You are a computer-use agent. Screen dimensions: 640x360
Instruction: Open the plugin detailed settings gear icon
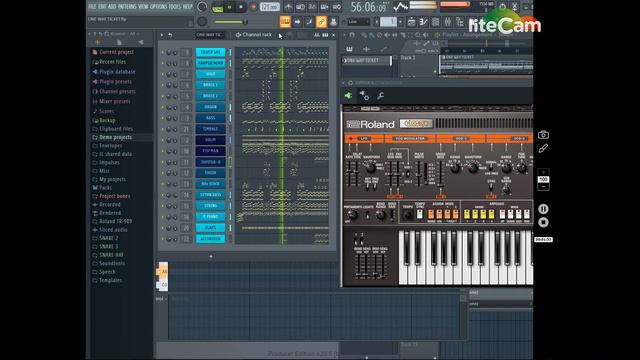(364, 96)
